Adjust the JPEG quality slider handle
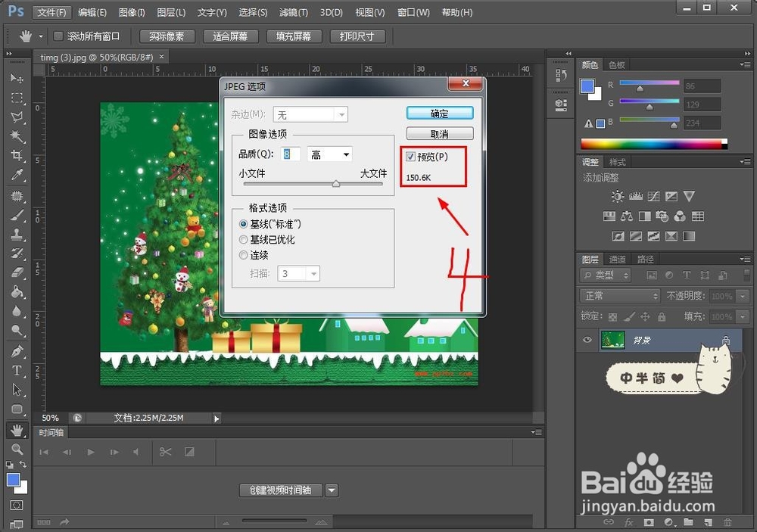 pos(336,184)
